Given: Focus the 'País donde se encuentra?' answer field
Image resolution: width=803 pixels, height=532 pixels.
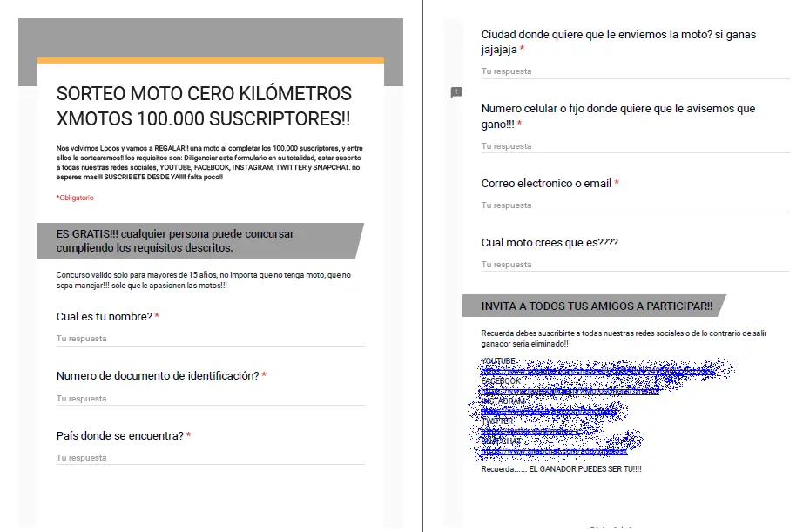Looking at the screenshot, I should [211, 458].
